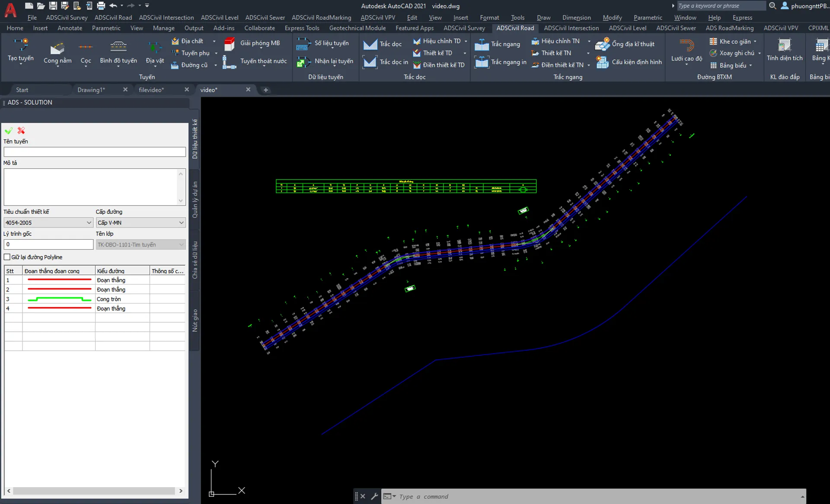The width and height of the screenshot is (830, 504).
Task: Switch to the Geotechnical Module ribbon tab
Action: [x=357, y=28]
